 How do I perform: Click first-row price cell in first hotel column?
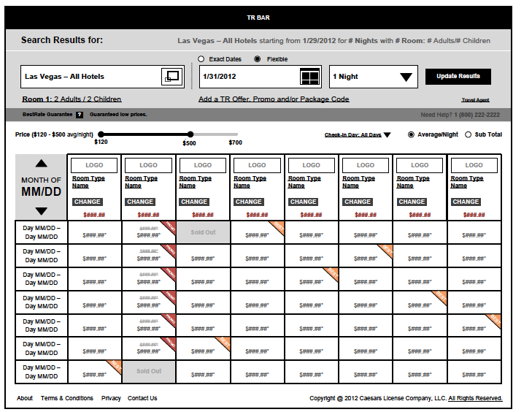pyautogui.click(x=94, y=232)
